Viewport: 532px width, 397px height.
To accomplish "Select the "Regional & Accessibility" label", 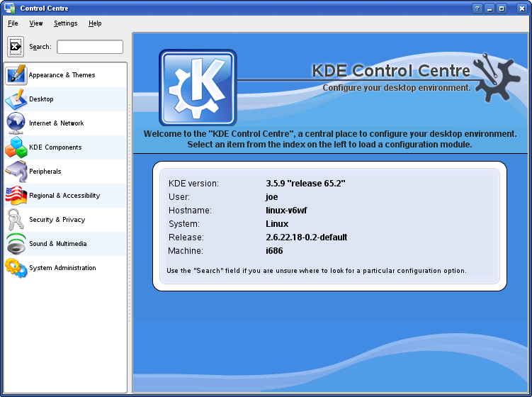I will click(64, 196).
